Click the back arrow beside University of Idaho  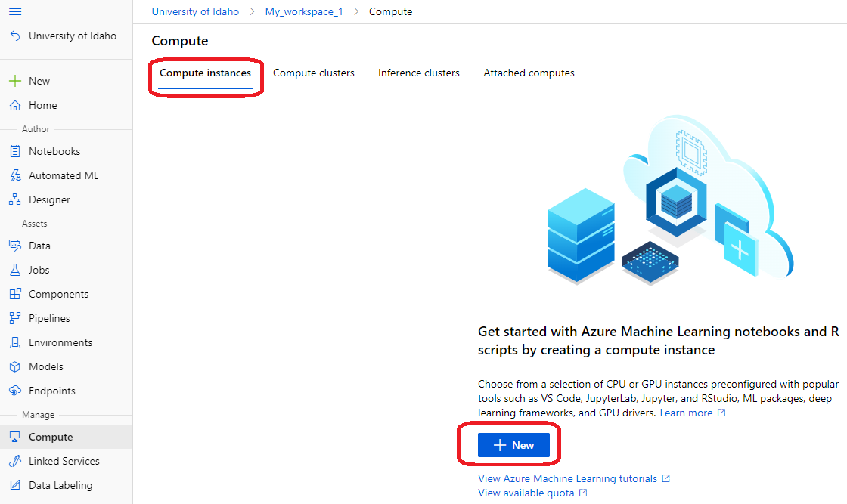pos(15,36)
